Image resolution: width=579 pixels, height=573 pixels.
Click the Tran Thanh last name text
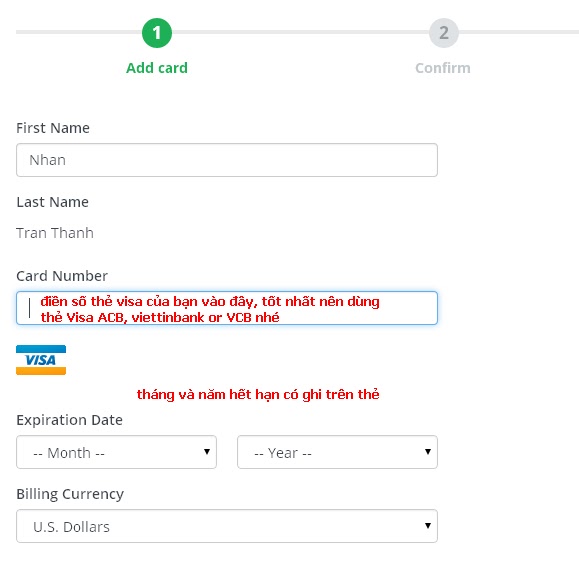(x=55, y=233)
